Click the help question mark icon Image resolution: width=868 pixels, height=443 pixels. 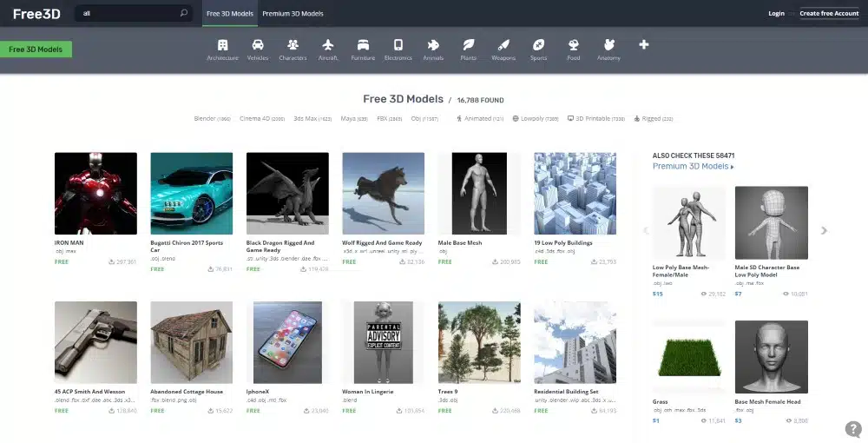point(853,429)
